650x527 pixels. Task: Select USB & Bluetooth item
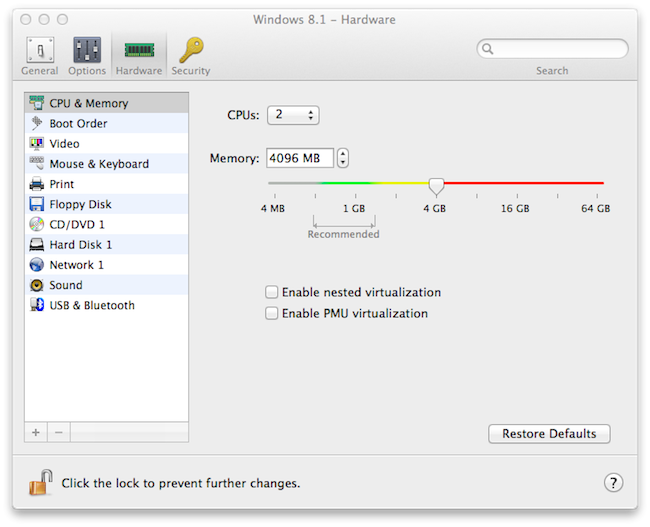click(107, 305)
